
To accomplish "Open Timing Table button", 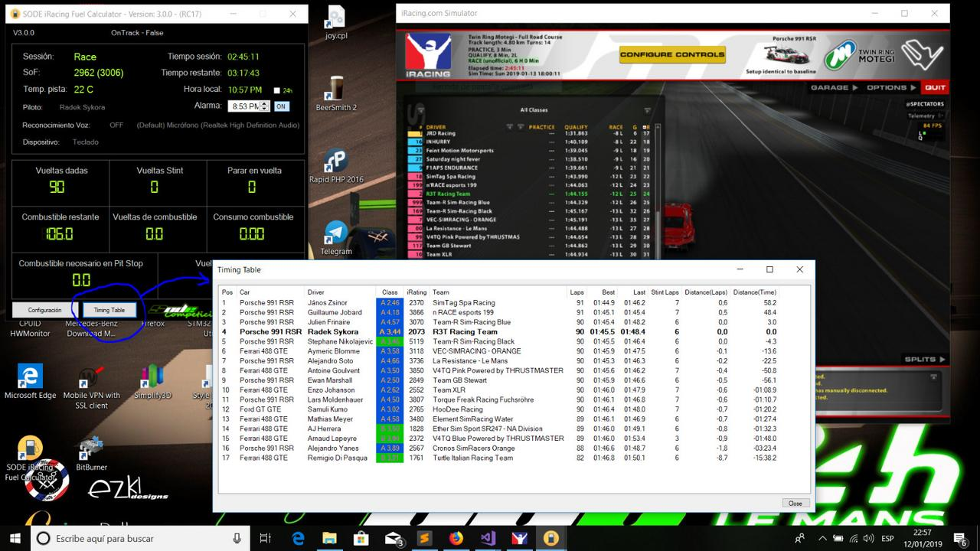I will click(x=109, y=310).
